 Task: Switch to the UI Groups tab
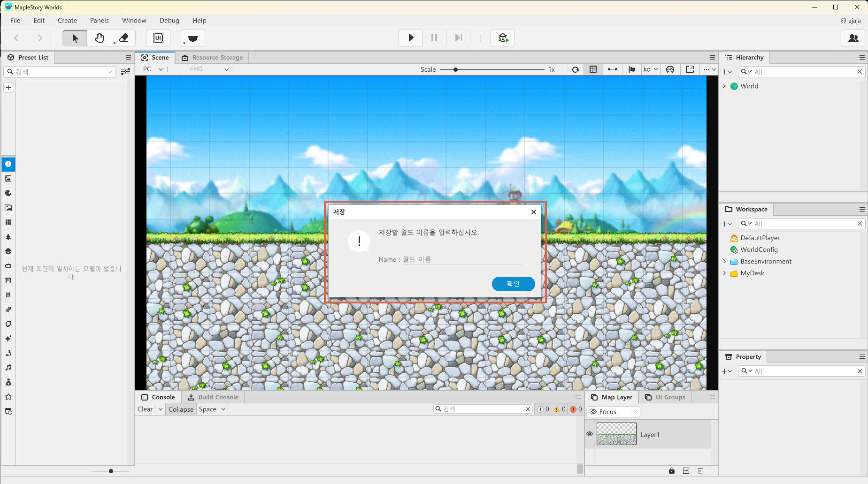tap(665, 397)
